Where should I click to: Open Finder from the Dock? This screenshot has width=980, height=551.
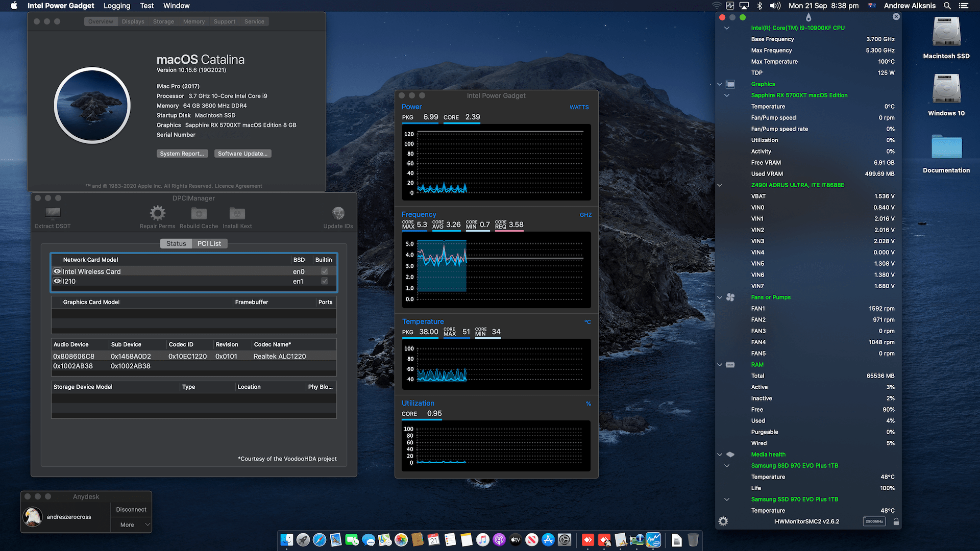tap(287, 539)
